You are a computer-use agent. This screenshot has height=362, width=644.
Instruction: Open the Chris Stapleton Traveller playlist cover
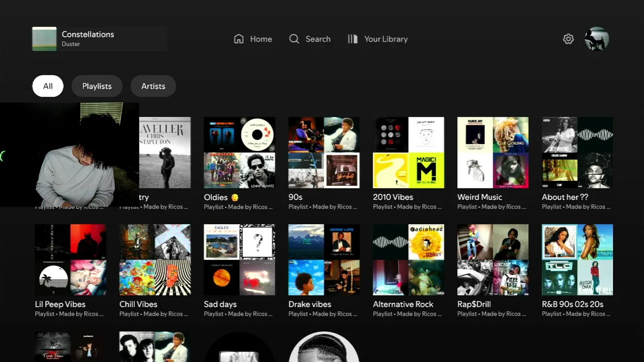pos(165,152)
